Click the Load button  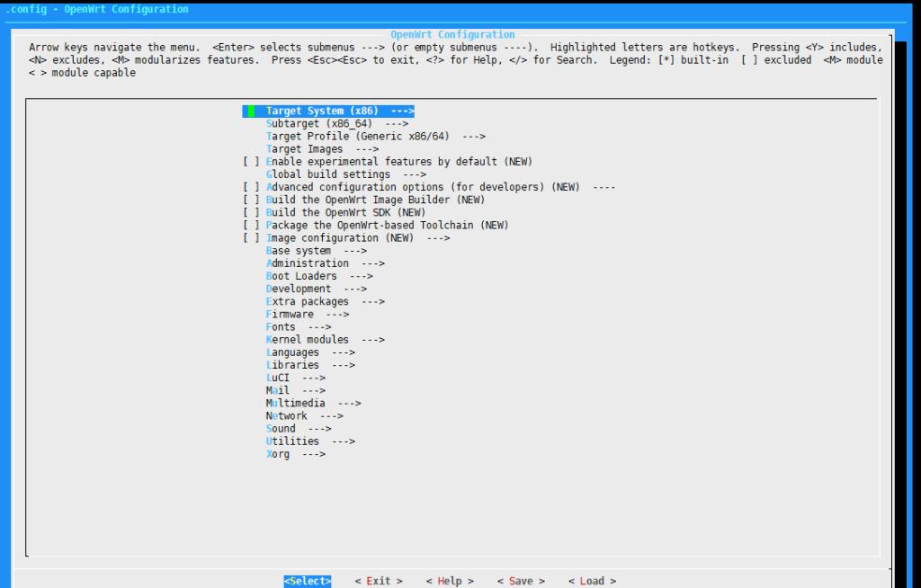592,581
